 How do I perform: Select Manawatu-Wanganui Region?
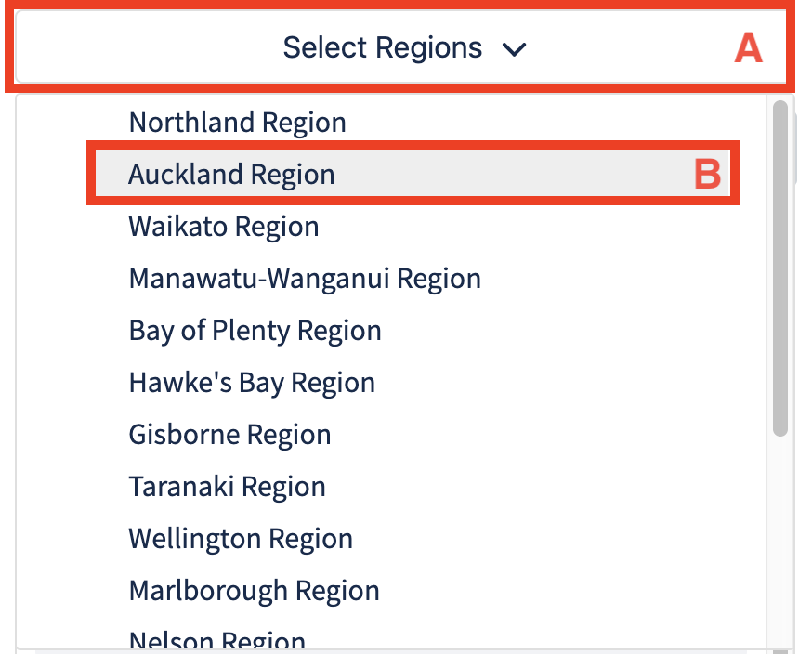(305, 279)
